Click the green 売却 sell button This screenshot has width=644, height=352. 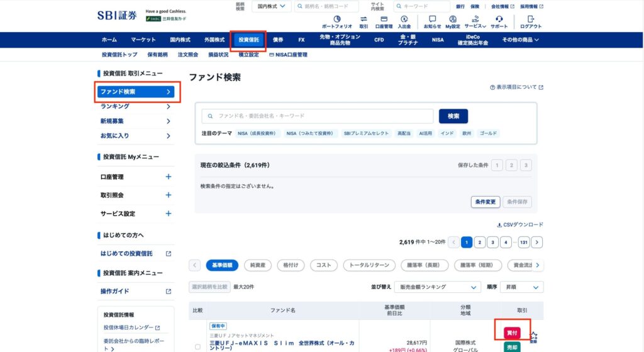click(512, 348)
